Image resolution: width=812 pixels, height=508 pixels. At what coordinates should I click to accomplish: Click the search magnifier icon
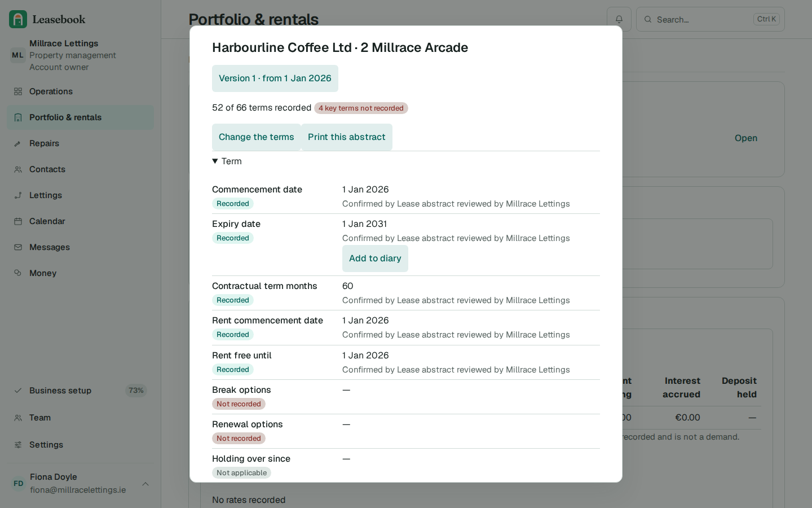(648, 19)
